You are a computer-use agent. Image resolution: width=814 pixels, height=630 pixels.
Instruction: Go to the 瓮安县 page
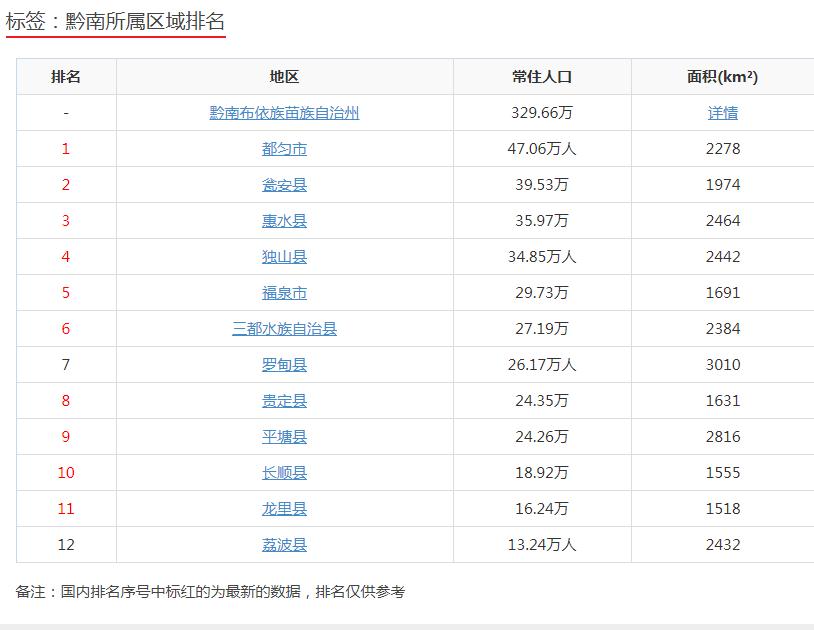point(284,185)
